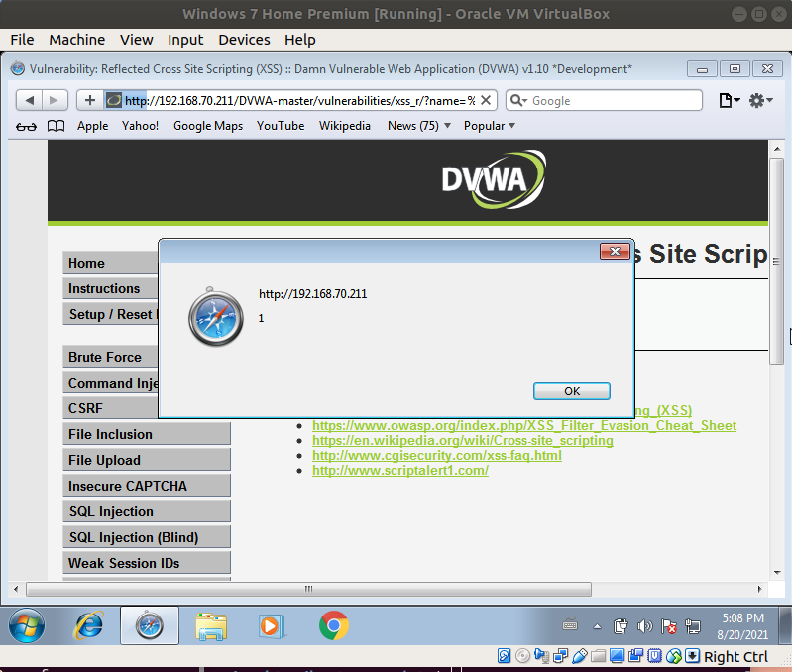This screenshot has width=792, height=672.
Task: Click the on-screen keyboard tray icon
Action: pos(570,625)
